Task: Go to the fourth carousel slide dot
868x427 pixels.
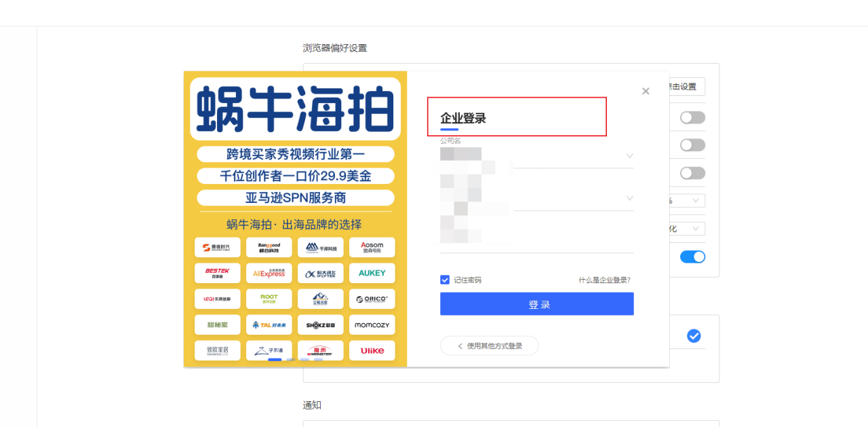Action: click(x=318, y=360)
